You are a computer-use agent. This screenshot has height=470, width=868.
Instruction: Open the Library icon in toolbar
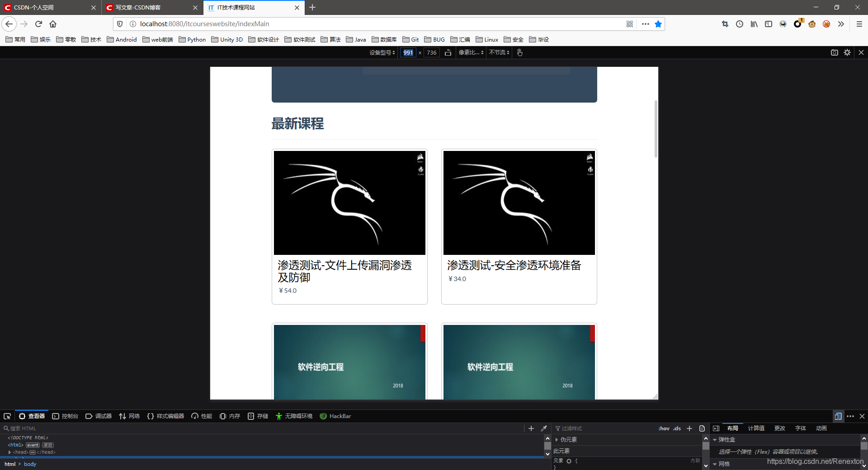point(754,24)
